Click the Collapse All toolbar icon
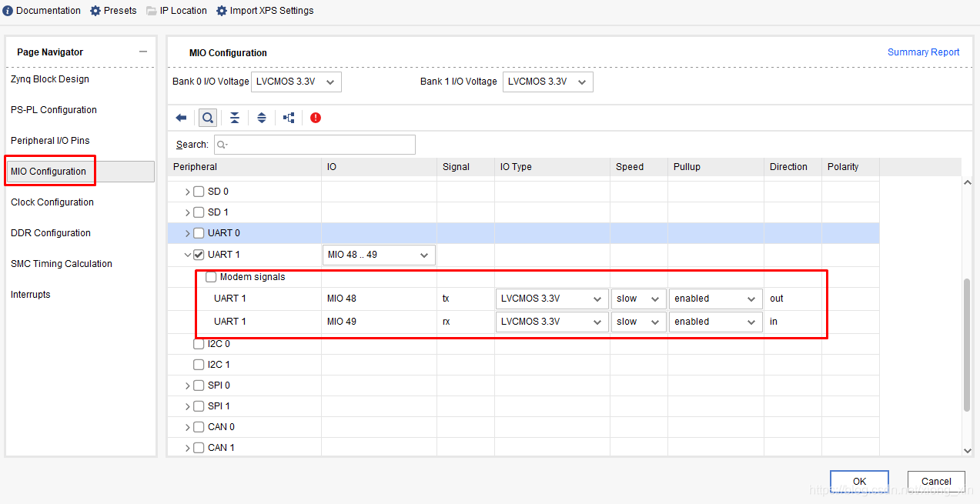Screen dimensions: 980x504 235,118
